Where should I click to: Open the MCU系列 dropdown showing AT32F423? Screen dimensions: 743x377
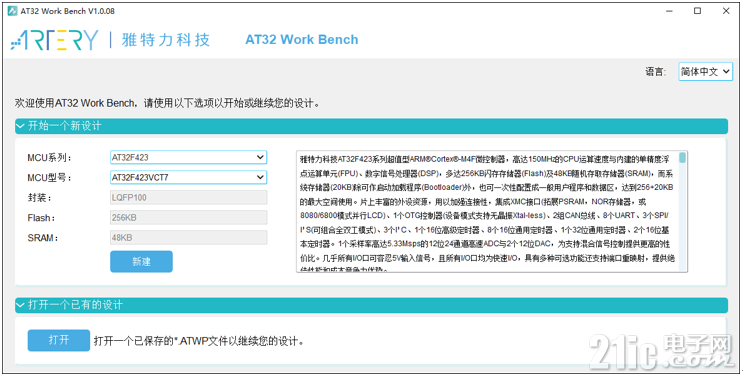(x=189, y=157)
